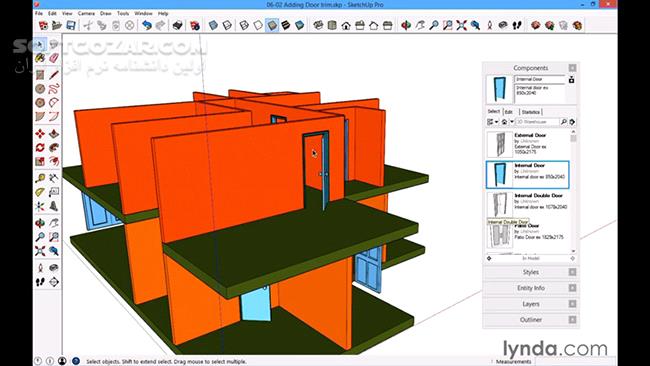Select the Paint Bucket tool
Viewport: 650px width, 366px height.
tap(40, 58)
